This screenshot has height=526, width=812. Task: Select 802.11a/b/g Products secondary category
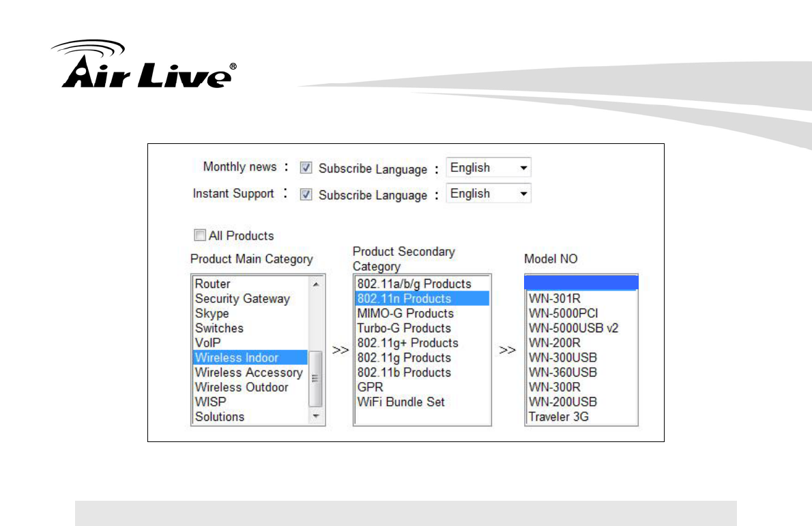click(422, 284)
